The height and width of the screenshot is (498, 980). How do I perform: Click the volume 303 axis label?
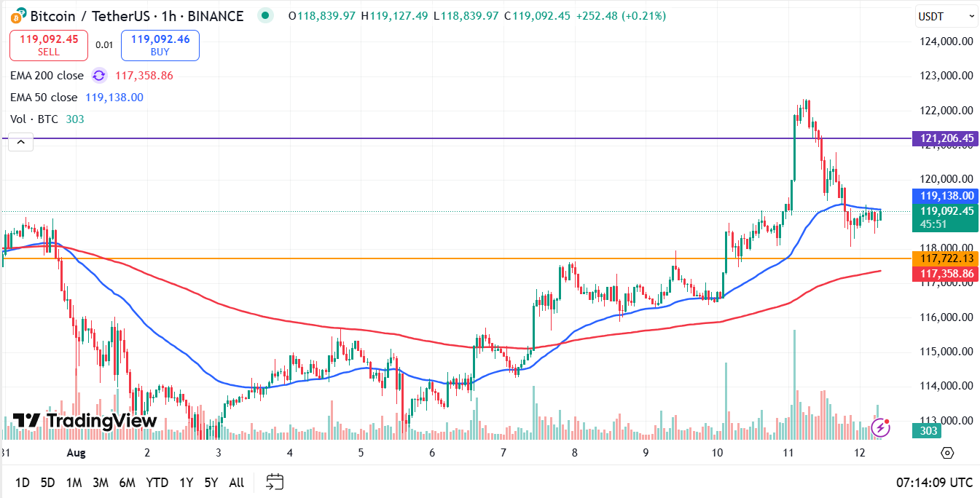click(x=928, y=431)
